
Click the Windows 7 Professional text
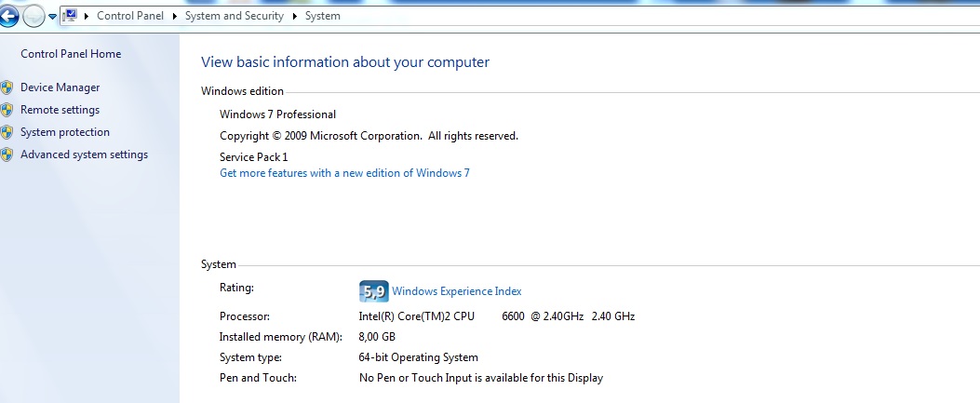(277, 114)
